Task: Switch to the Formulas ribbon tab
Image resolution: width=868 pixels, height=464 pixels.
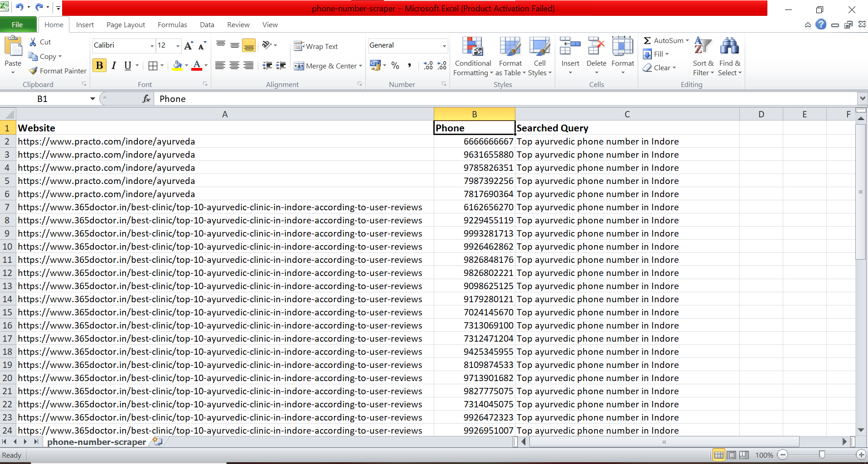Action: [x=172, y=24]
